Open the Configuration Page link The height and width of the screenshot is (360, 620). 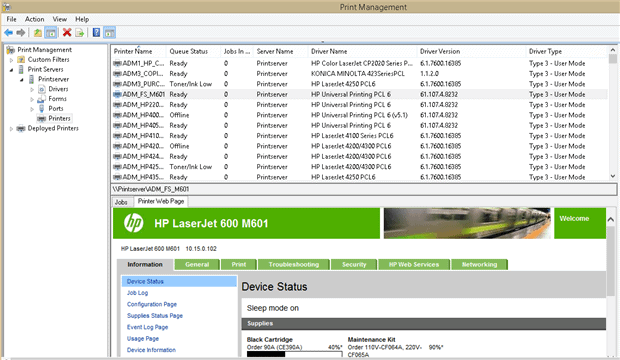tap(152, 304)
